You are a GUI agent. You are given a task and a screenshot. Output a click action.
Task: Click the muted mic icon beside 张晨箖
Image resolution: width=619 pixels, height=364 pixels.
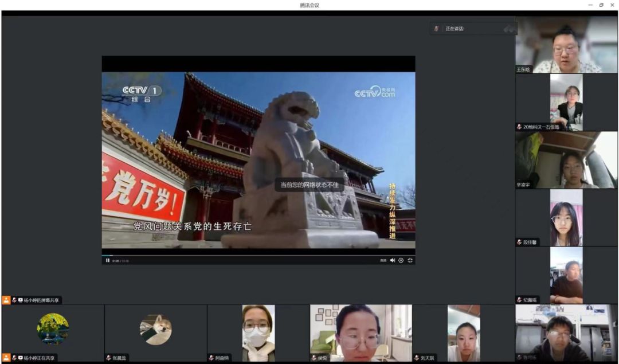[x=108, y=358]
